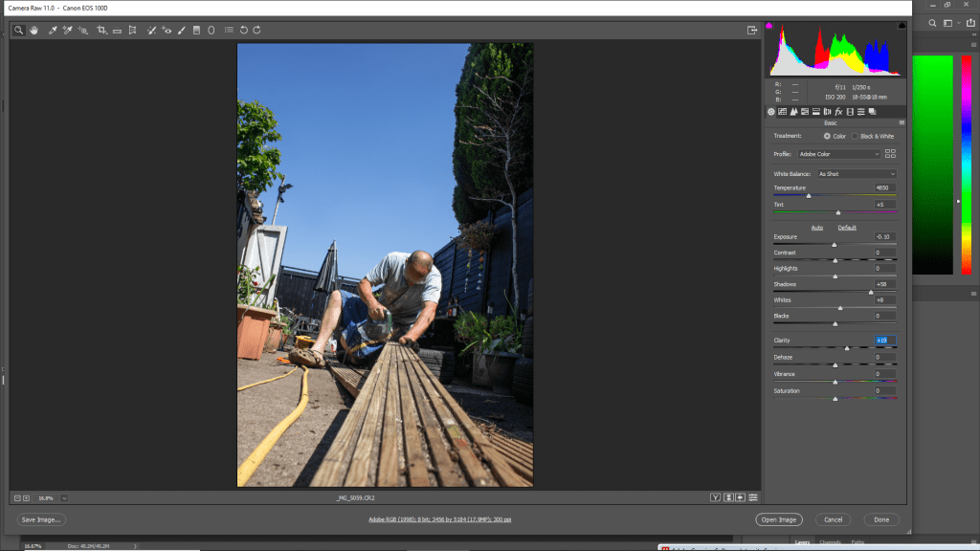Choose the Graduated Filter tool
Viewport: 980px width, 551px height.
(x=196, y=31)
